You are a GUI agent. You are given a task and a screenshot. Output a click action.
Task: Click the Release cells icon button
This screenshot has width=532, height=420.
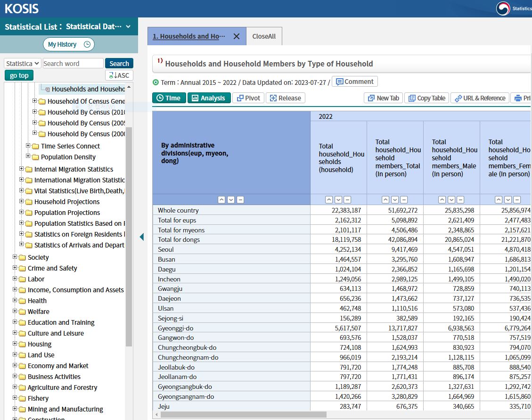pos(285,98)
